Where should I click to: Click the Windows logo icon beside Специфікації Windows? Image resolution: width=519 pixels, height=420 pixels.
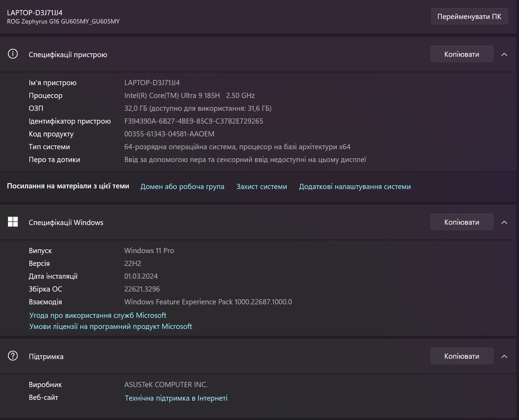[13, 222]
